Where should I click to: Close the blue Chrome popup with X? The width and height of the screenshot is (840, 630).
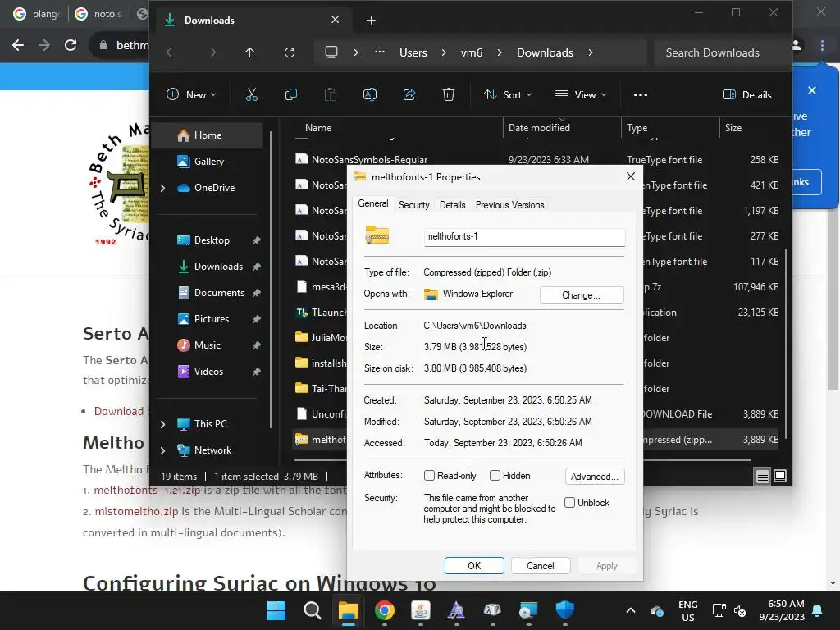pos(812,90)
